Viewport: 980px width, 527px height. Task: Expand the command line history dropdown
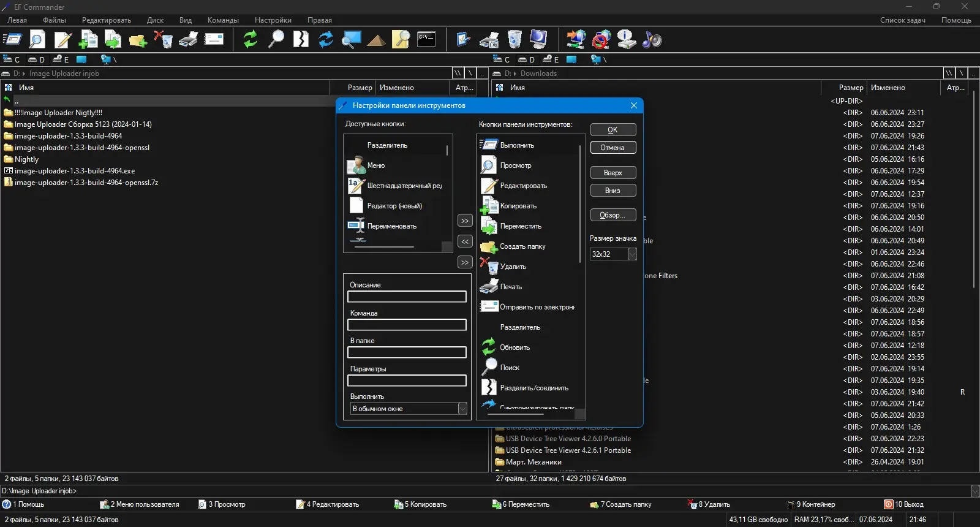975,491
